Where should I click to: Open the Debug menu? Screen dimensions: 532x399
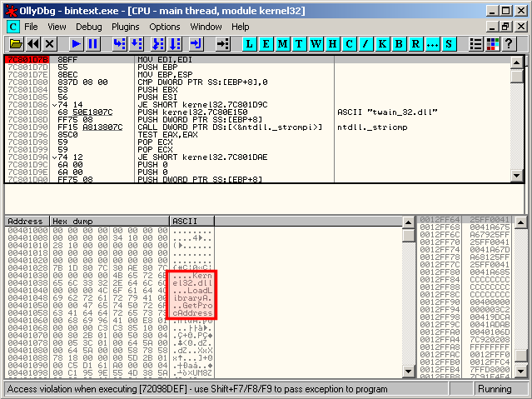(x=88, y=27)
